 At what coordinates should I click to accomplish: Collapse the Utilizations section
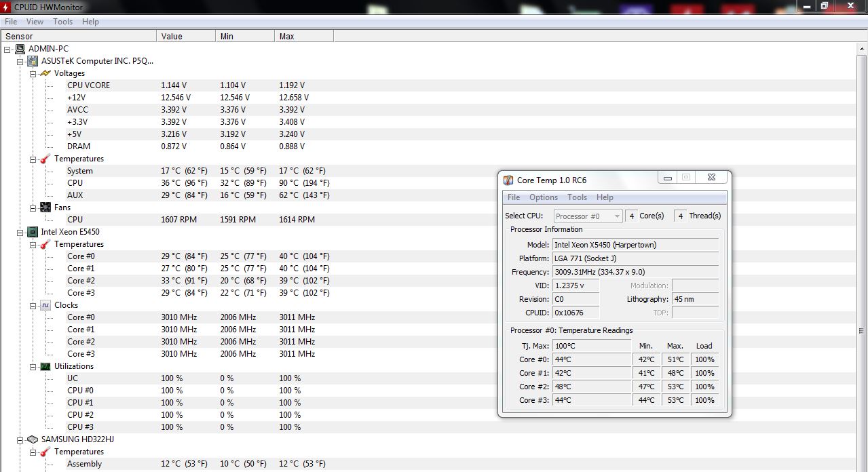point(33,366)
